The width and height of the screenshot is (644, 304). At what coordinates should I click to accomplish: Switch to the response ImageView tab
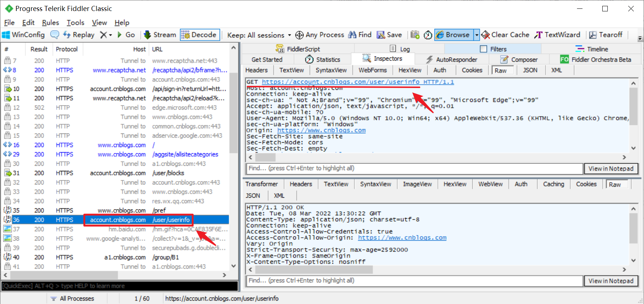coord(417,184)
